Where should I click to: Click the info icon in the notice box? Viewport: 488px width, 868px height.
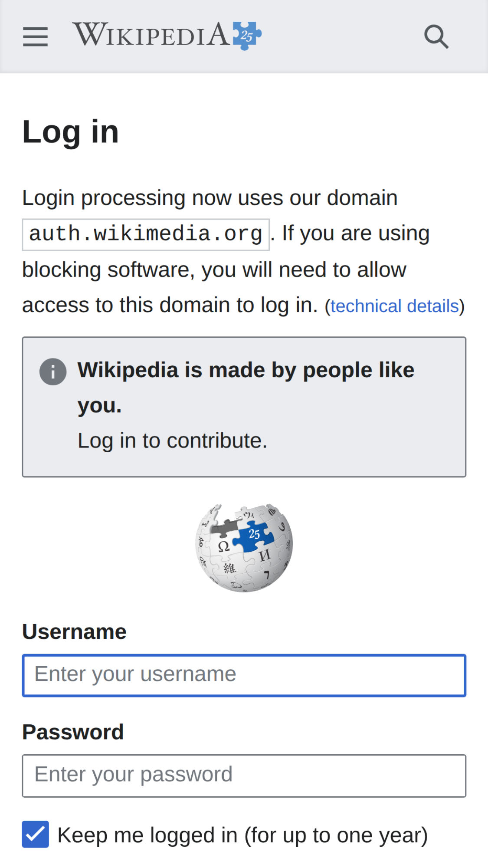tap(53, 372)
